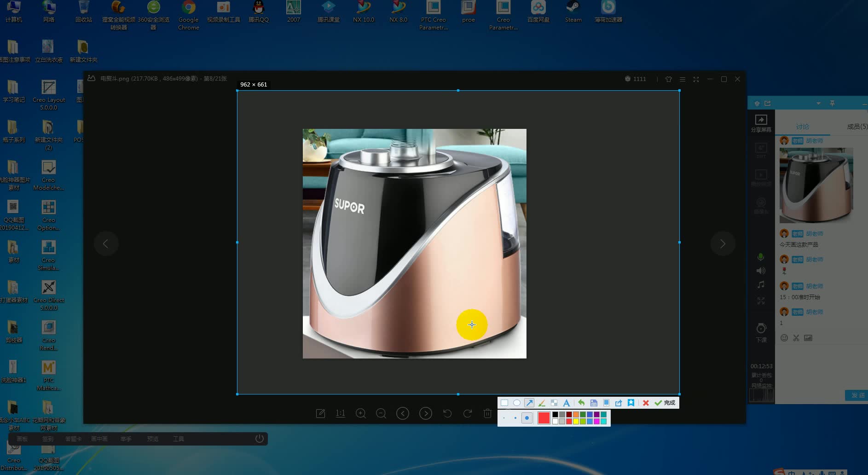Select the arrow annotation tool
868x475 pixels.
pyautogui.click(x=529, y=403)
